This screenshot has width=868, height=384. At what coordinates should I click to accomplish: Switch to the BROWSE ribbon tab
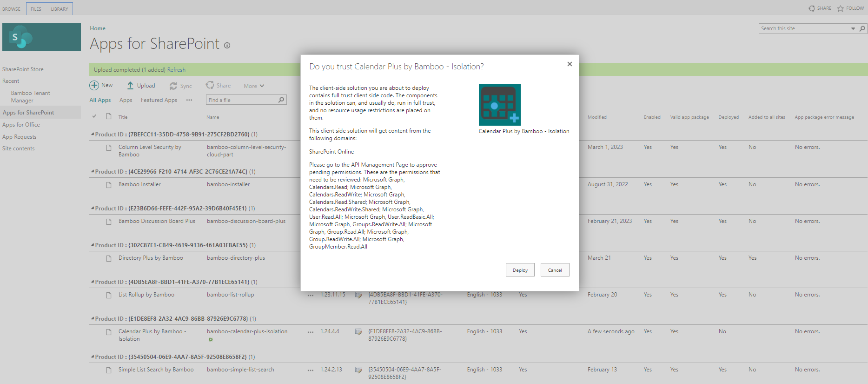pos(11,9)
